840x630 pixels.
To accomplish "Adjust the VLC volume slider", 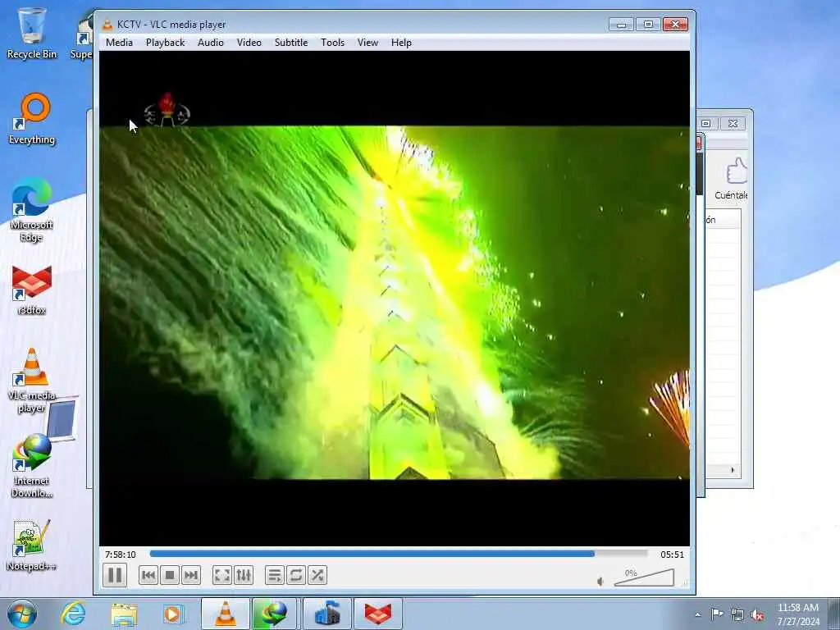I will [644, 577].
